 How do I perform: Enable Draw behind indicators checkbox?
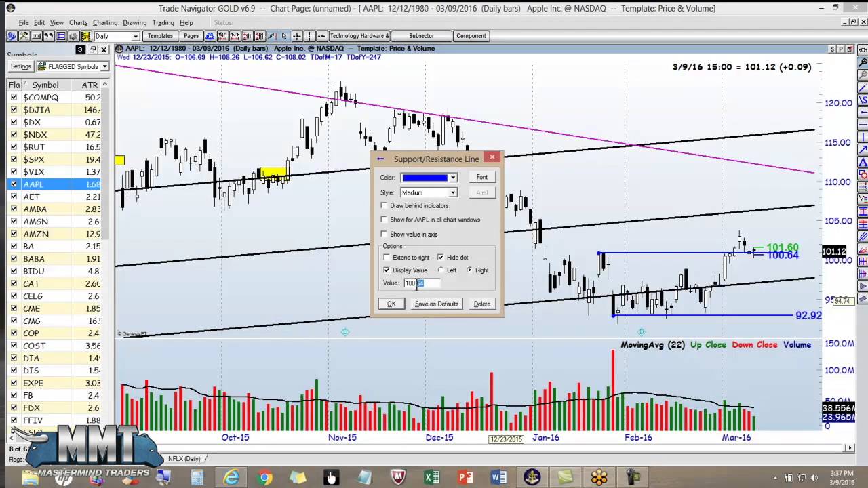pos(384,205)
